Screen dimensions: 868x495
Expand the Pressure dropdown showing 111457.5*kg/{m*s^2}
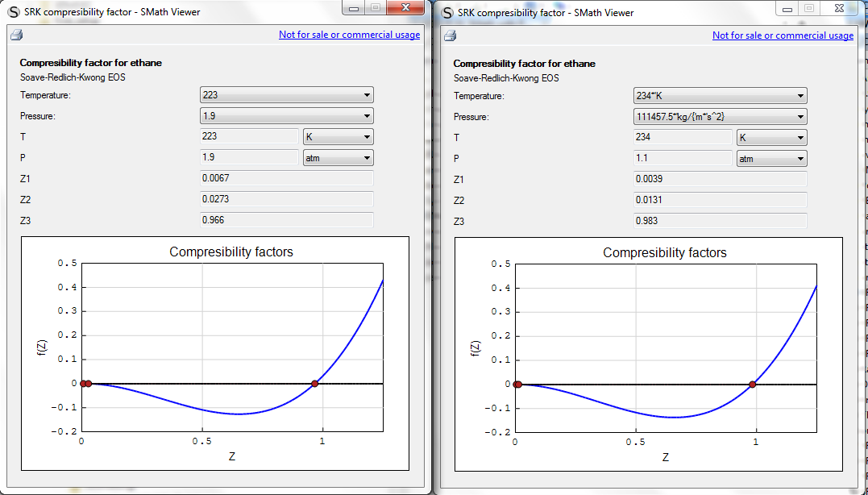(720, 117)
